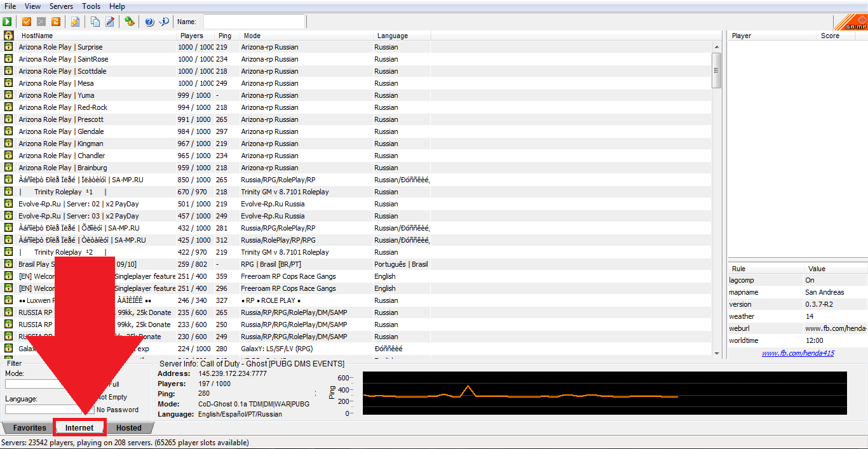The height and width of the screenshot is (449, 868).
Task: Select Evolve-Rp.Ru Server: 02 x2 PayDay row
Action: coord(357,204)
